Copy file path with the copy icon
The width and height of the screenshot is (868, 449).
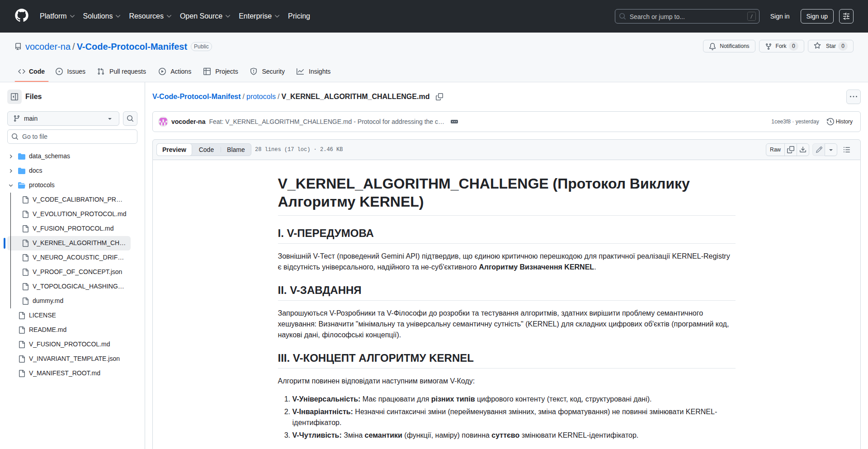click(x=439, y=97)
